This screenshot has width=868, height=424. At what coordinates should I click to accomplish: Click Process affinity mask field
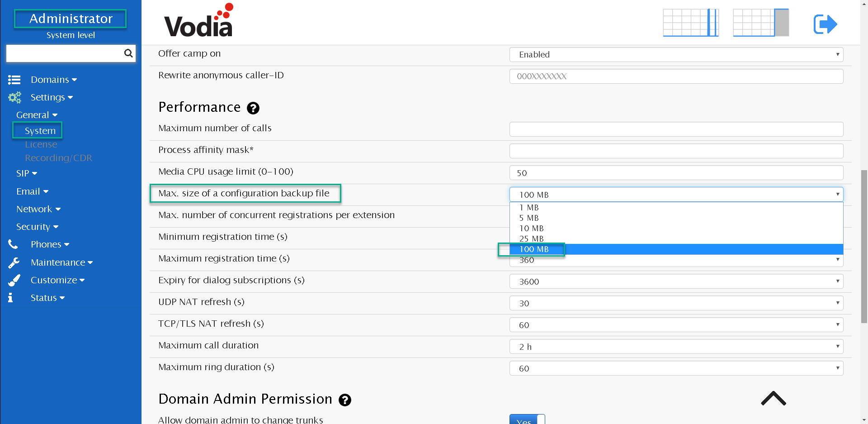(x=676, y=151)
